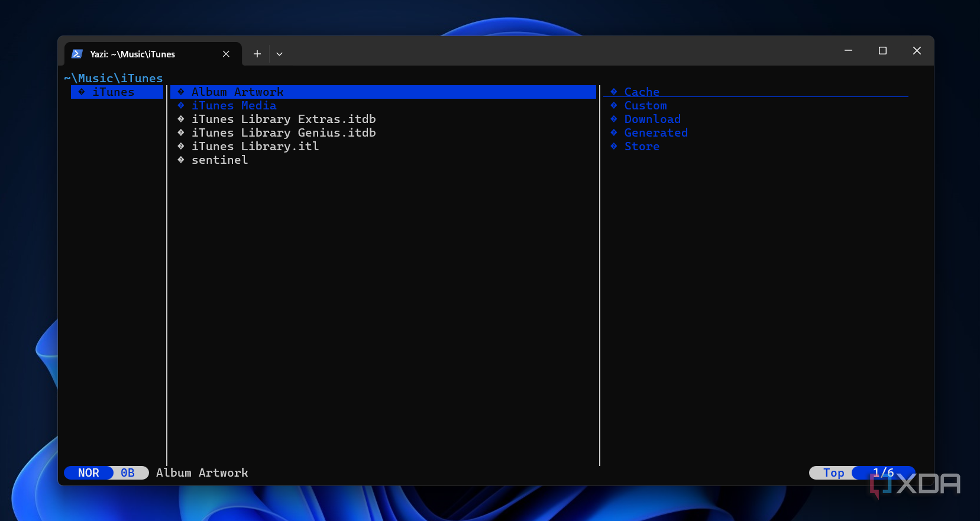The width and height of the screenshot is (980, 521).
Task: Click the icon beside Album Artwork
Action: (x=181, y=92)
